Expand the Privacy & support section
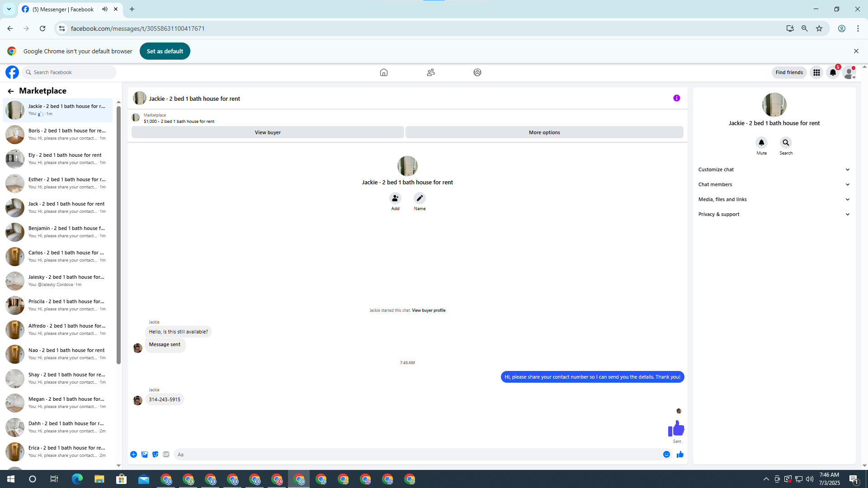 pyautogui.click(x=774, y=214)
